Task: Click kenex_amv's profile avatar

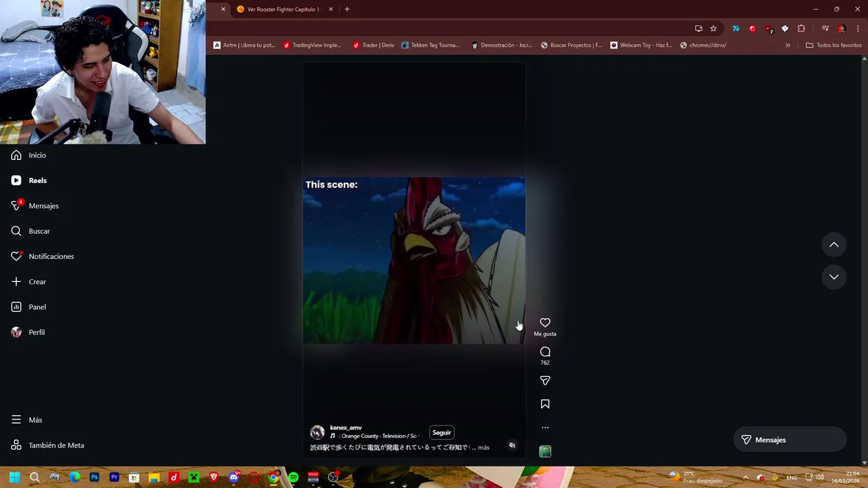Action: 317,432
